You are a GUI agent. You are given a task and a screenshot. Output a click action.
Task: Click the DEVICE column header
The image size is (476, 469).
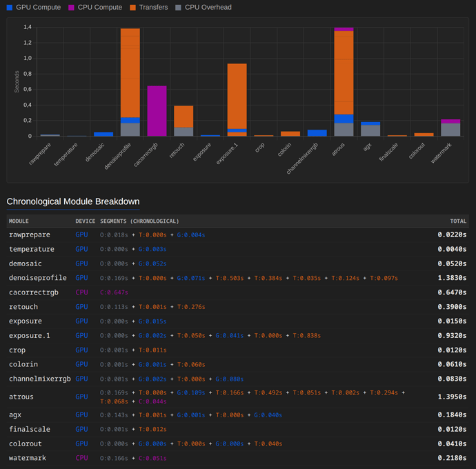[x=85, y=221]
